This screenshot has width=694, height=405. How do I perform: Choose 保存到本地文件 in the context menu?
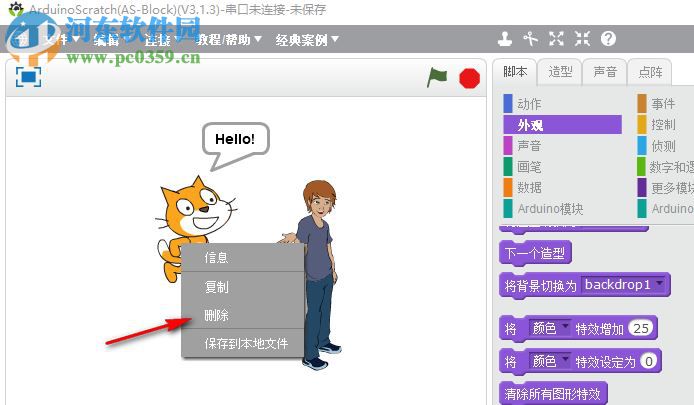243,343
